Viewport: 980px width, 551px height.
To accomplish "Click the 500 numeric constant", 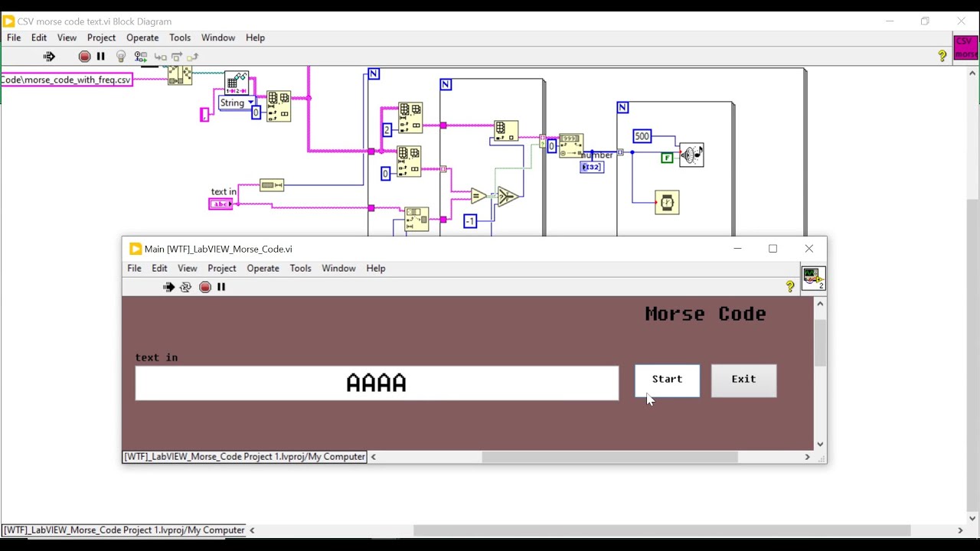I will pos(642,136).
